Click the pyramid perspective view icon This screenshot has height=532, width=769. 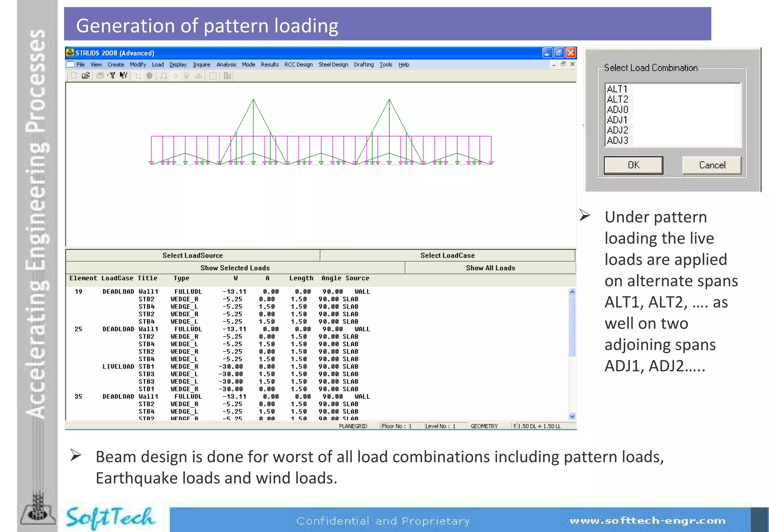pyautogui.click(x=198, y=76)
